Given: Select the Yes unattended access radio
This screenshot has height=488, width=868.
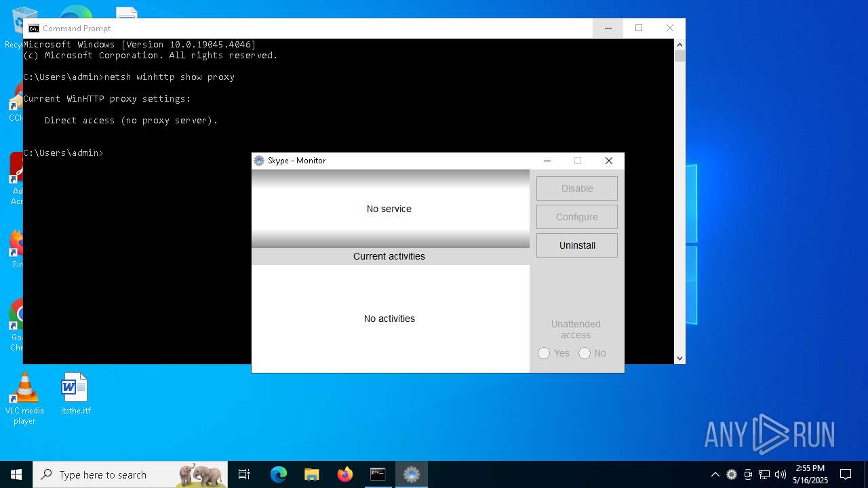Looking at the screenshot, I should [544, 353].
